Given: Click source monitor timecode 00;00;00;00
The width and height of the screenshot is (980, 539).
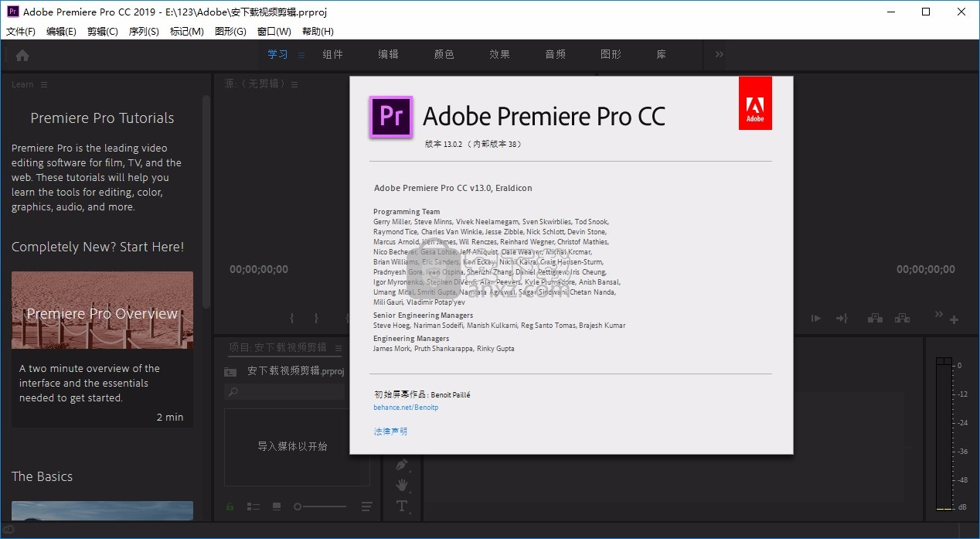Looking at the screenshot, I should tap(259, 270).
